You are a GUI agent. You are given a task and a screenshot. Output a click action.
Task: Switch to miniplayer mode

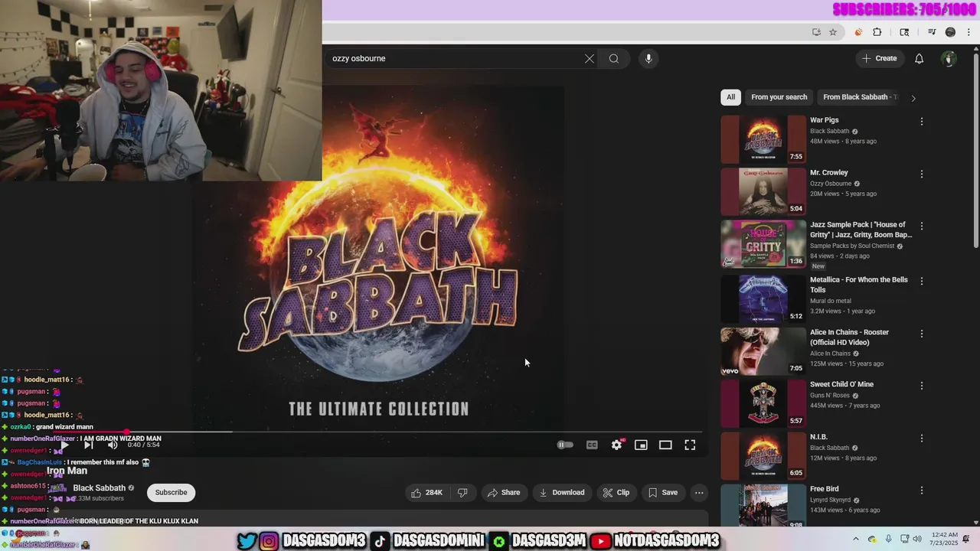pos(641,445)
